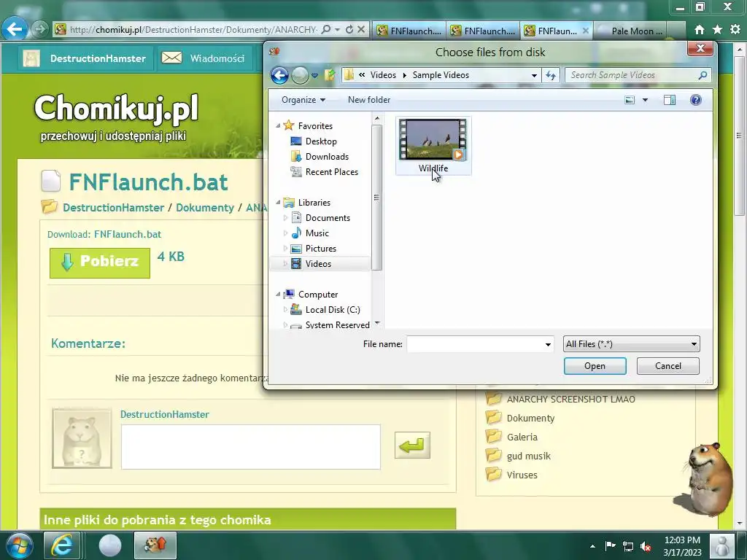Screen dimensions: 747x560
Task: Close the active FNFlaun... tab
Action: click(586, 31)
